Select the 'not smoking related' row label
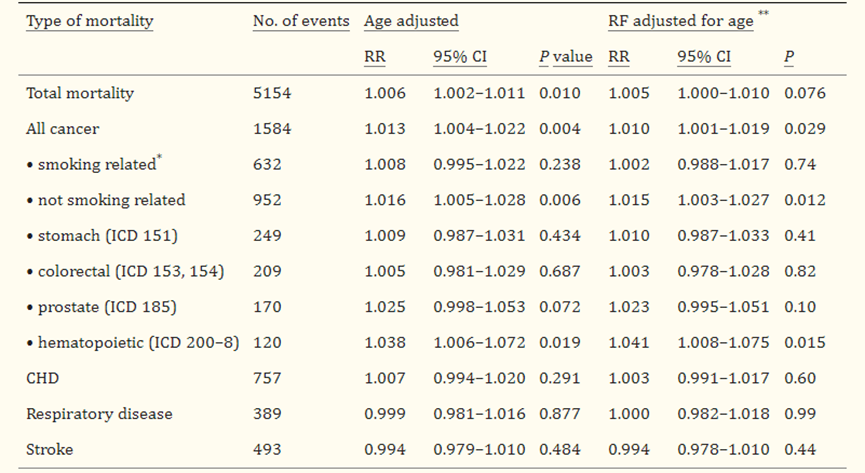 (106, 200)
